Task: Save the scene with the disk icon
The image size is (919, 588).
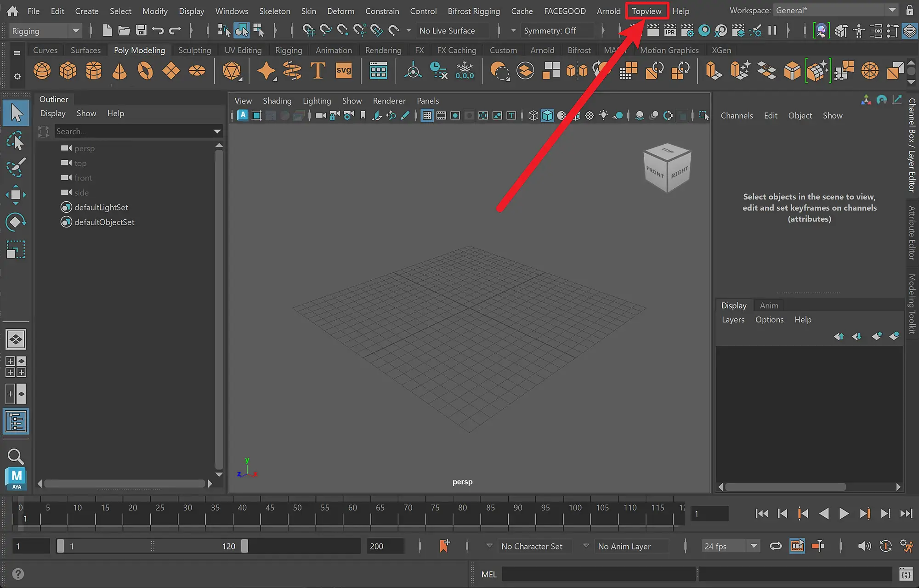Action: coord(141,31)
